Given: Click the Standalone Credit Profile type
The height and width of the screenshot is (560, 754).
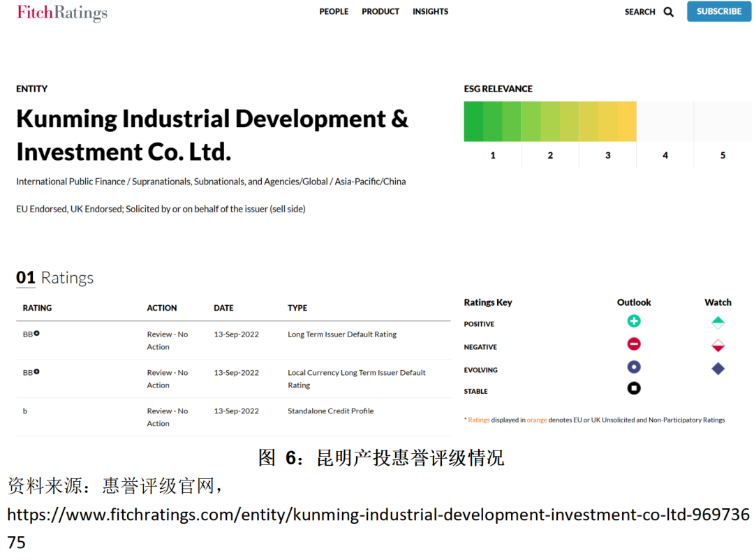Looking at the screenshot, I should 330,411.
